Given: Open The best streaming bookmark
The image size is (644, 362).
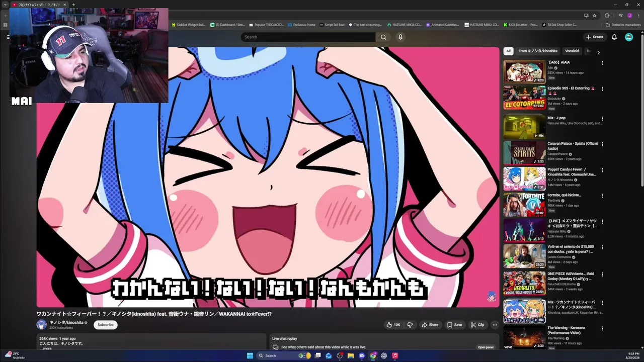Looking at the screenshot, I should 365,25.
